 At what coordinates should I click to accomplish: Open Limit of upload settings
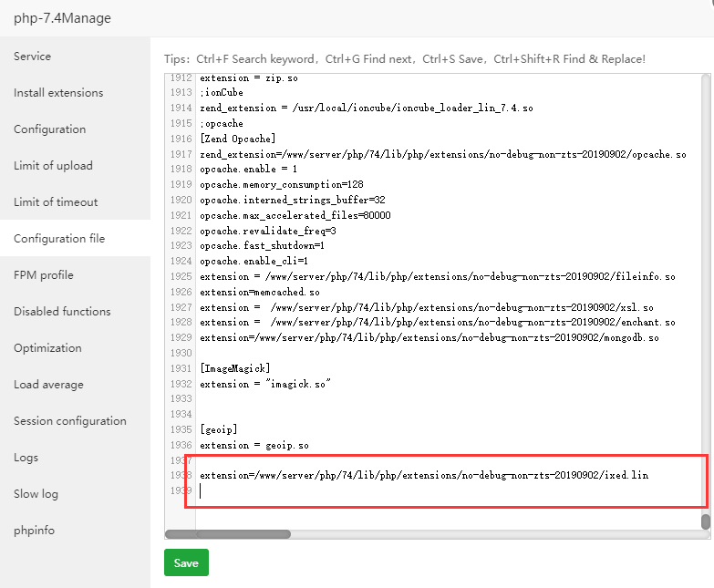pos(53,166)
